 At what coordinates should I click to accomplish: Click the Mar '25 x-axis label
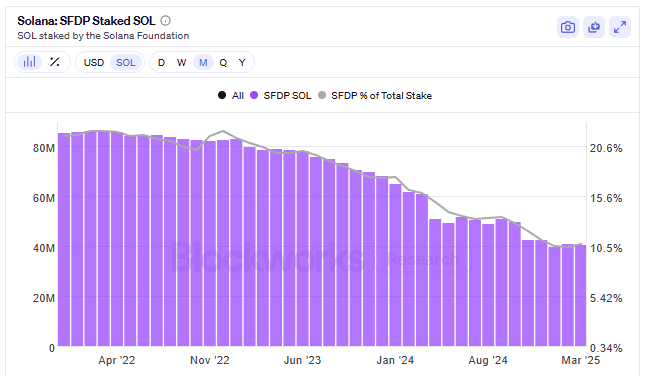(x=580, y=360)
